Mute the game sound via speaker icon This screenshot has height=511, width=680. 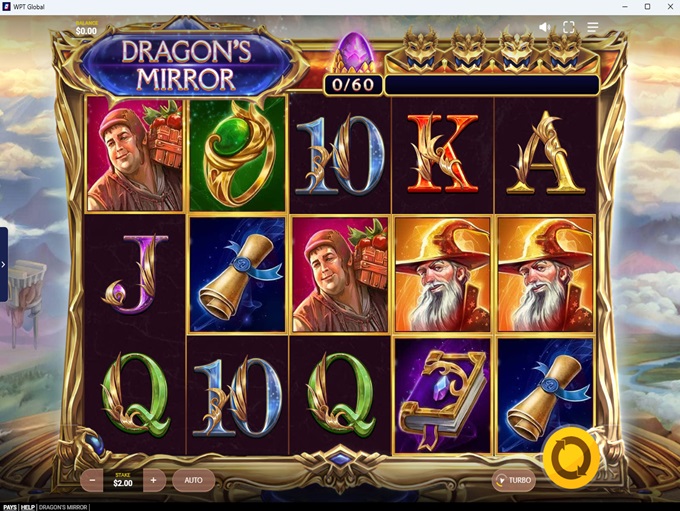[544, 27]
